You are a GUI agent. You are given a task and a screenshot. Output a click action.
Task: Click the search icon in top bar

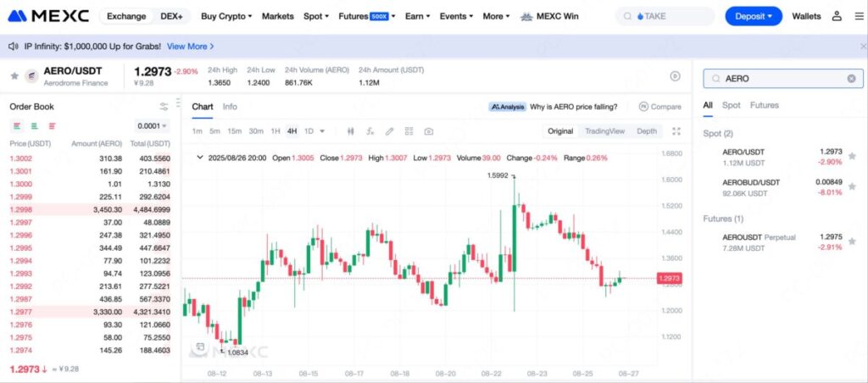click(x=628, y=16)
